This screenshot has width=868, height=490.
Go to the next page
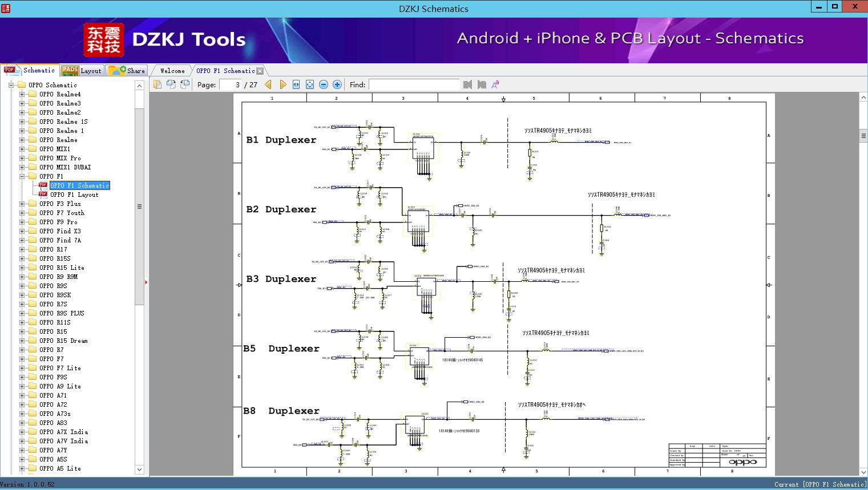point(283,84)
